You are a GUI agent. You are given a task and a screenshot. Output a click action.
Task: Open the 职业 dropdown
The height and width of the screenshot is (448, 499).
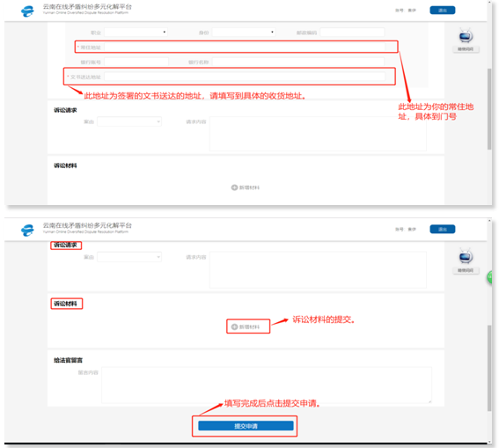136,33
